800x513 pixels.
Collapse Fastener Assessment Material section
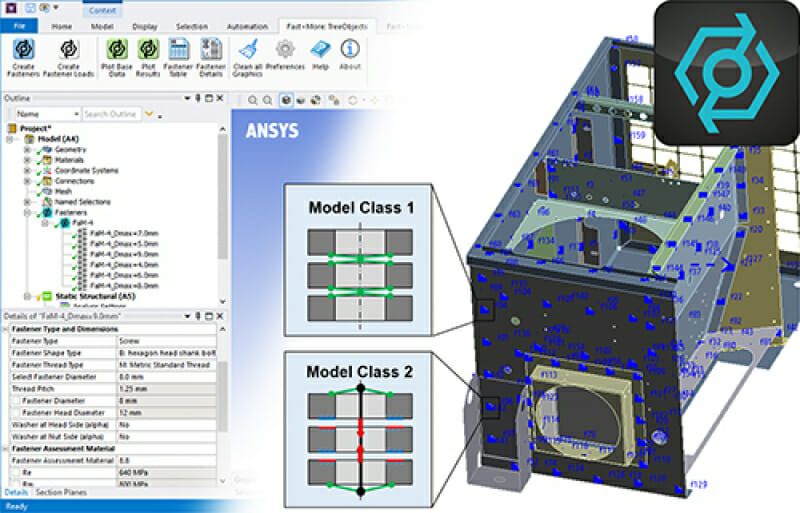click(x=5, y=449)
